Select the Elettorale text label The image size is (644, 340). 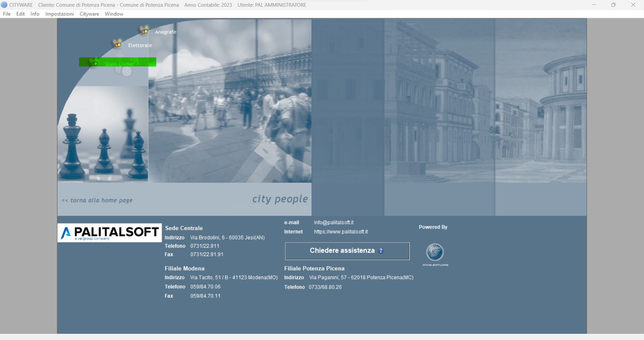click(x=140, y=45)
